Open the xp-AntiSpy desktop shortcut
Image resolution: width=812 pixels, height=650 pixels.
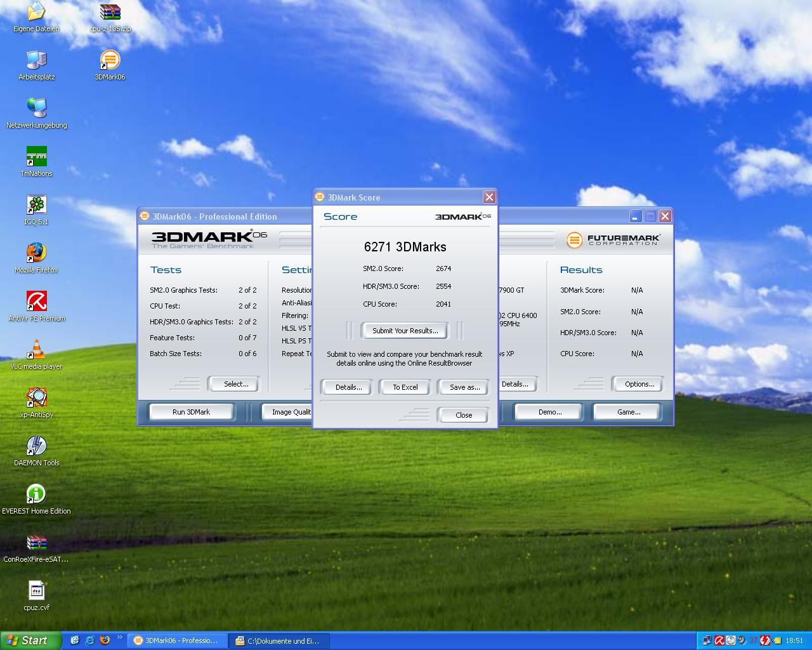tap(36, 403)
